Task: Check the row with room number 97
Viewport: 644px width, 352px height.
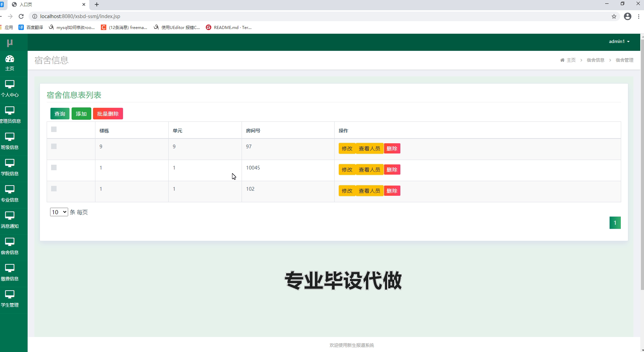Action: pos(54,146)
